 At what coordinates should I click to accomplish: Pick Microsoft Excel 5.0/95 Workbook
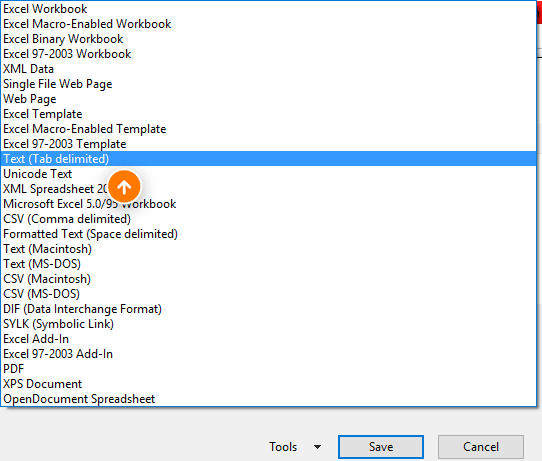268,204
